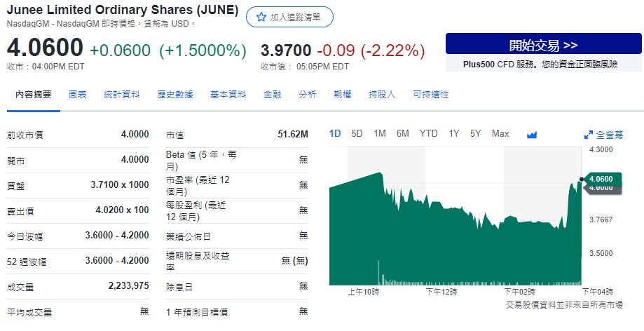Viewport: 644px width, 331px height.
Task: Switch chart to 5Y range
Action: (476, 133)
